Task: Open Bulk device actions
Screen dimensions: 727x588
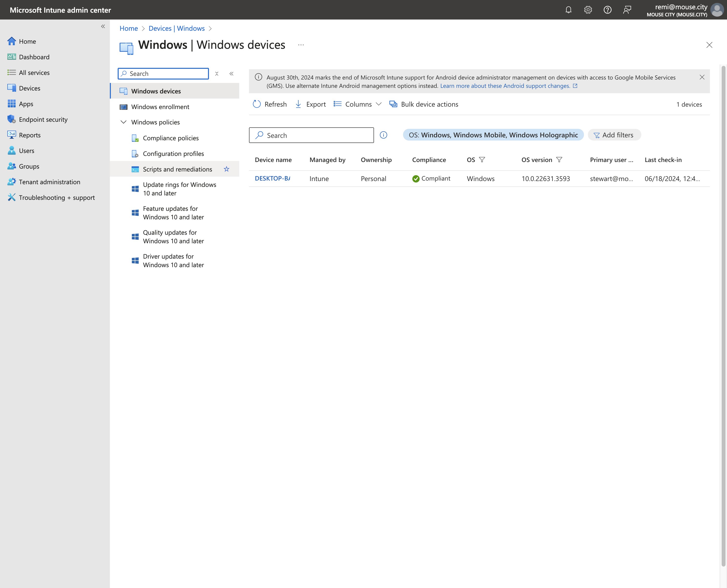Action: 424,104
